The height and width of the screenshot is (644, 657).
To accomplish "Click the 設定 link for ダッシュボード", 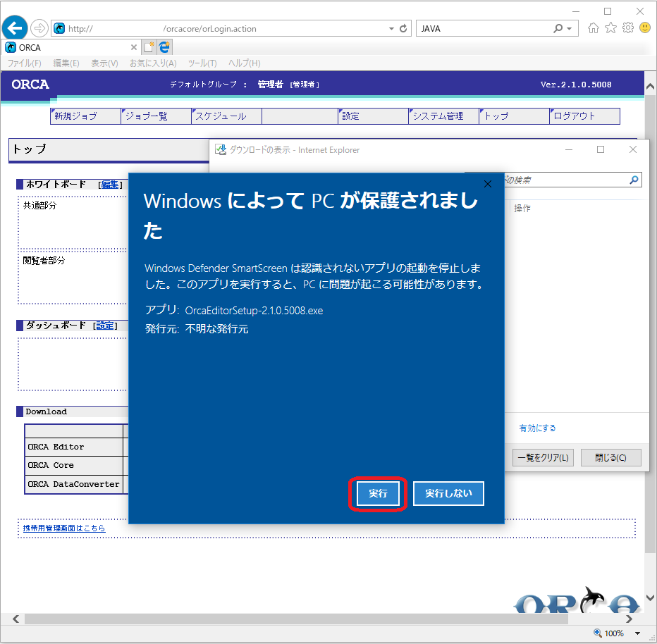I will 105,326.
